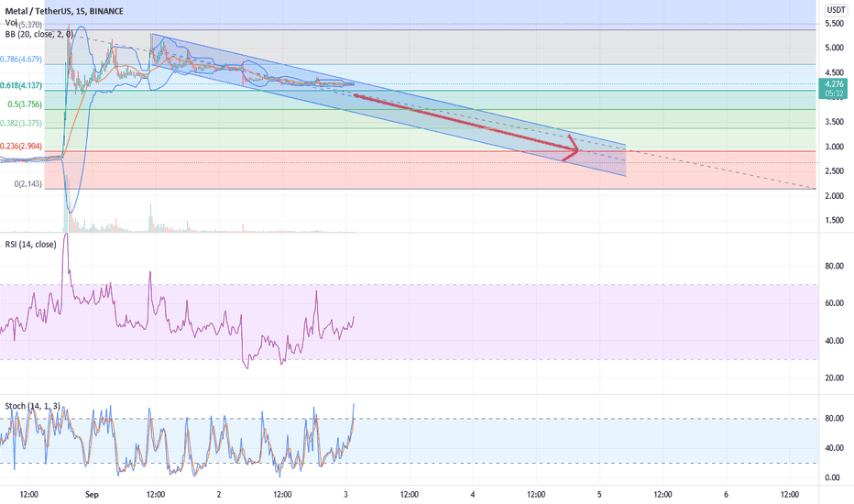This screenshot has height=504, width=854.
Task: Click Fibonacci level label 0.618(4.137)
Action: point(21,85)
